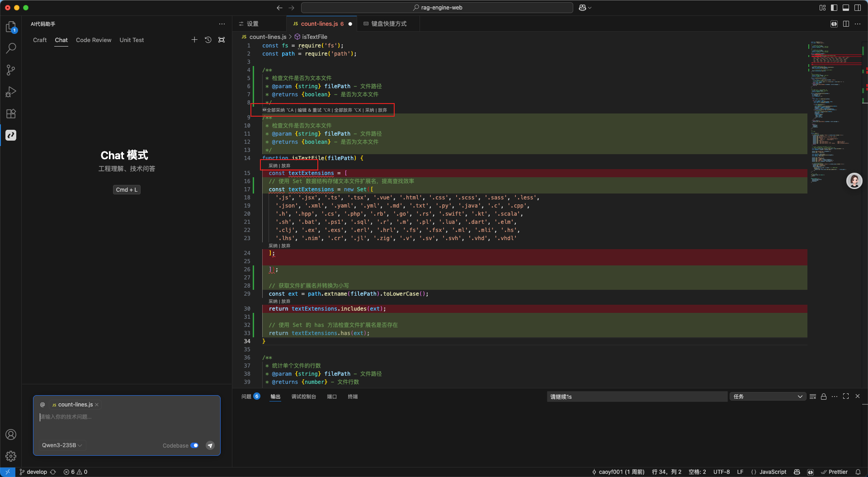868x477 pixels.
Task: Click 采纳 above the textExtensions declaration
Action: pos(273,166)
